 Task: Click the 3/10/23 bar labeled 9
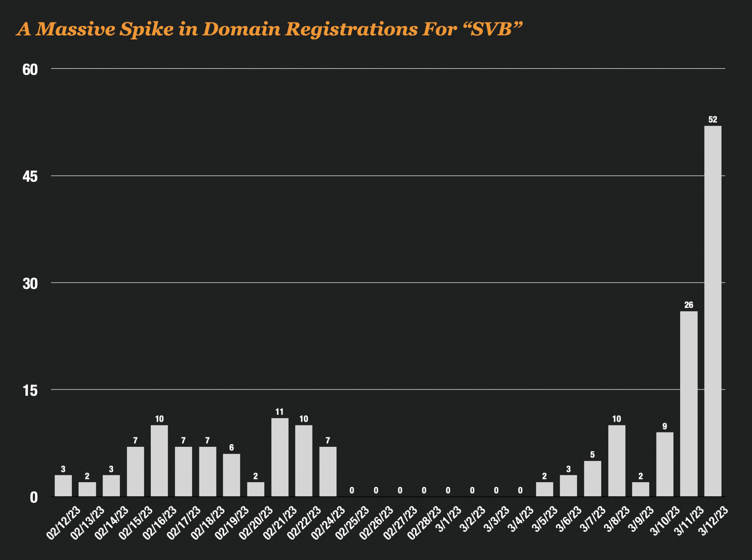coord(665,464)
